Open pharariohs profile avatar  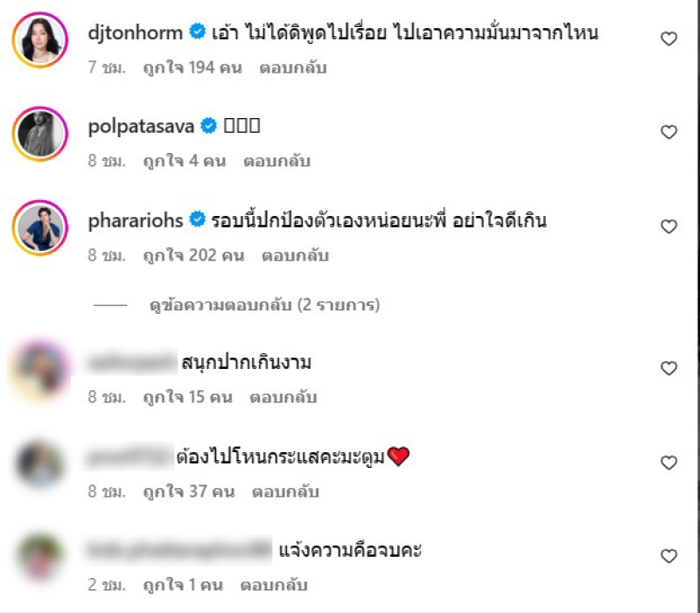[40, 228]
